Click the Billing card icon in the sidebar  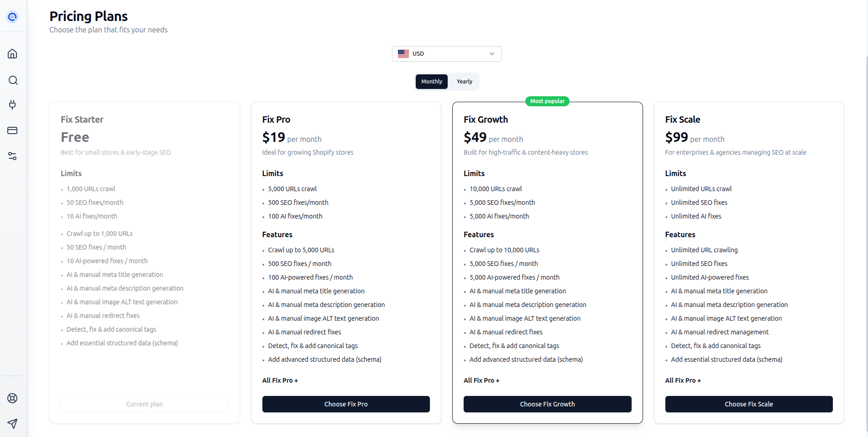(12, 130)
